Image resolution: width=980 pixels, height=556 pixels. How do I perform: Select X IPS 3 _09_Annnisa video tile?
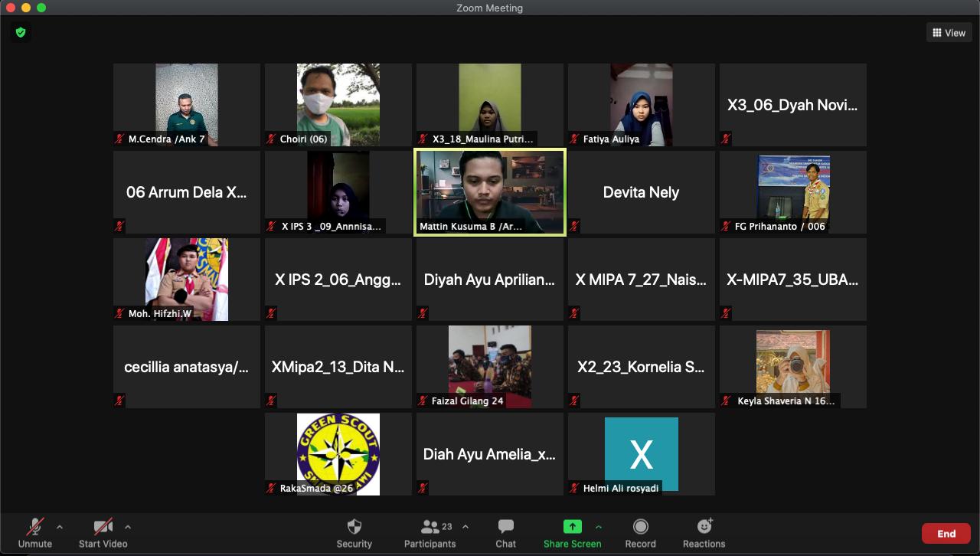(338, 192)
